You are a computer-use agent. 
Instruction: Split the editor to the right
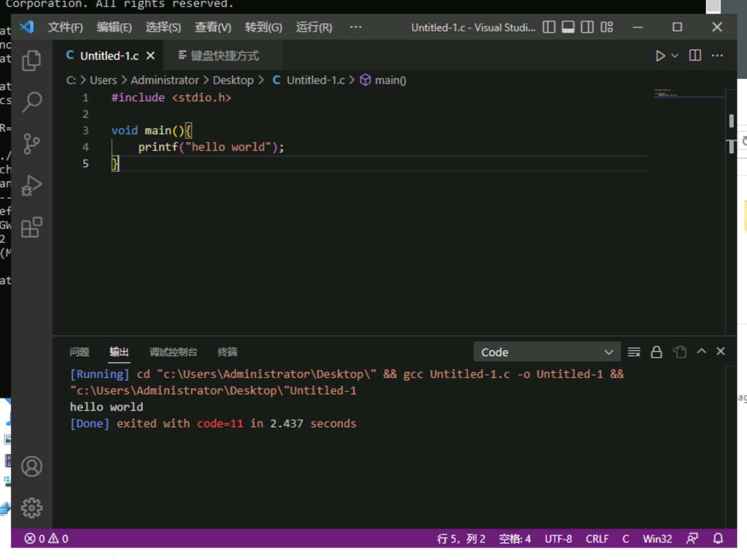pyautogui.click(x=695, y=55)
